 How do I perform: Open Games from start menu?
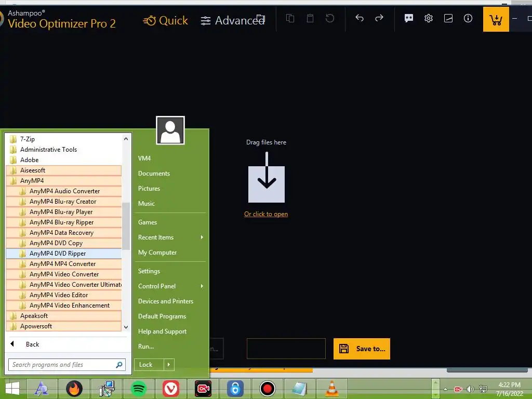(x=148, y=222)
